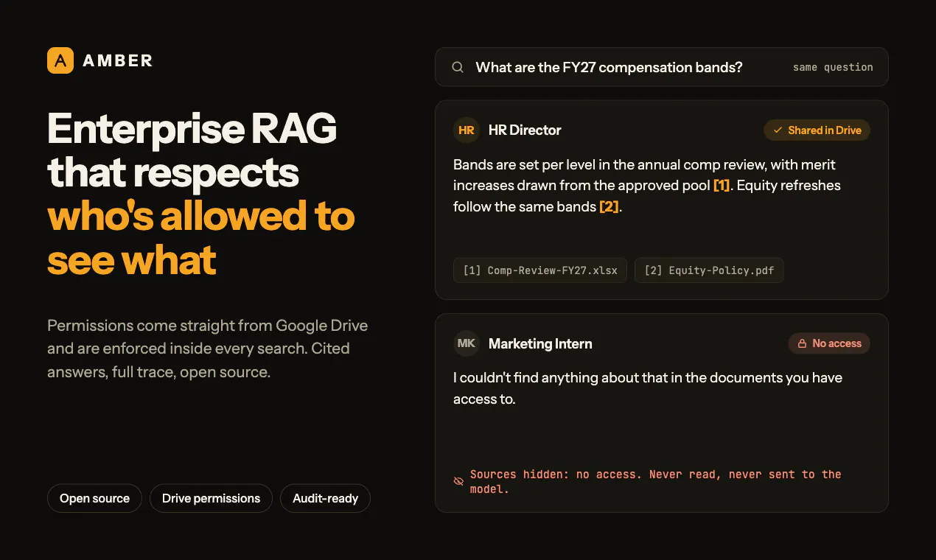Click the HR Director name

click(x=525, y=130)
